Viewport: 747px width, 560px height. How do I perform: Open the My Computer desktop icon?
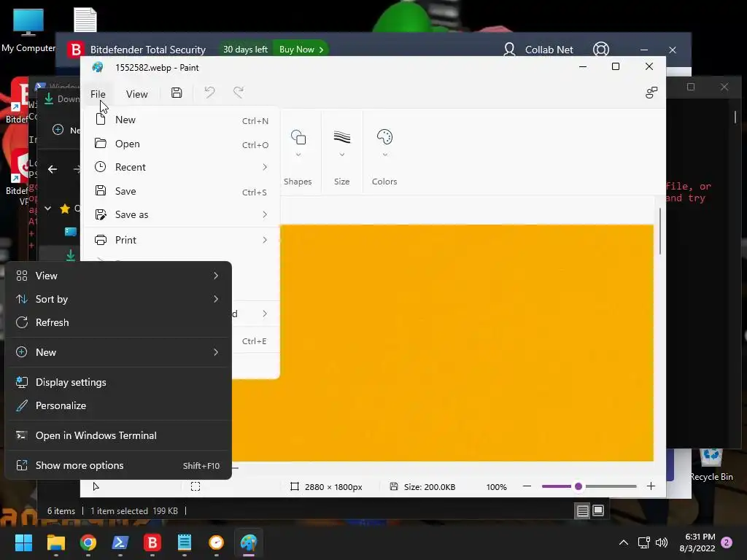[28, 31]
